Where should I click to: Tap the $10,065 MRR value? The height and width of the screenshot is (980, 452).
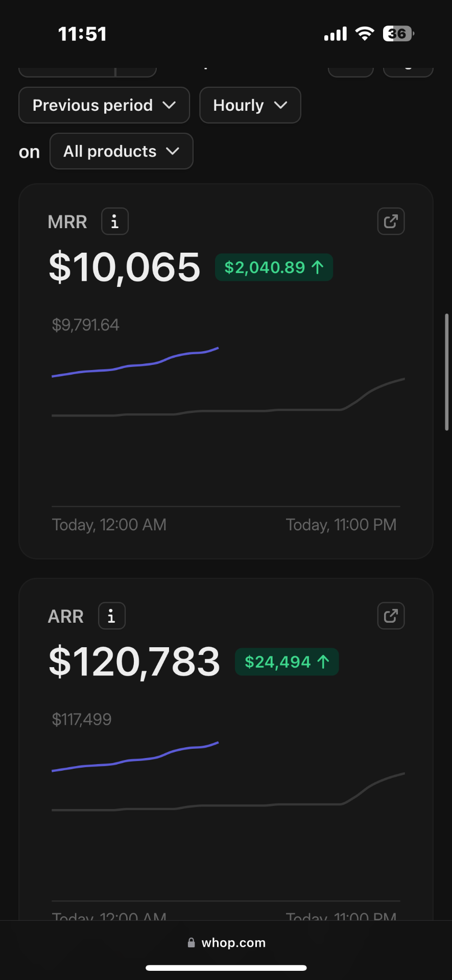tap(125, 267)
